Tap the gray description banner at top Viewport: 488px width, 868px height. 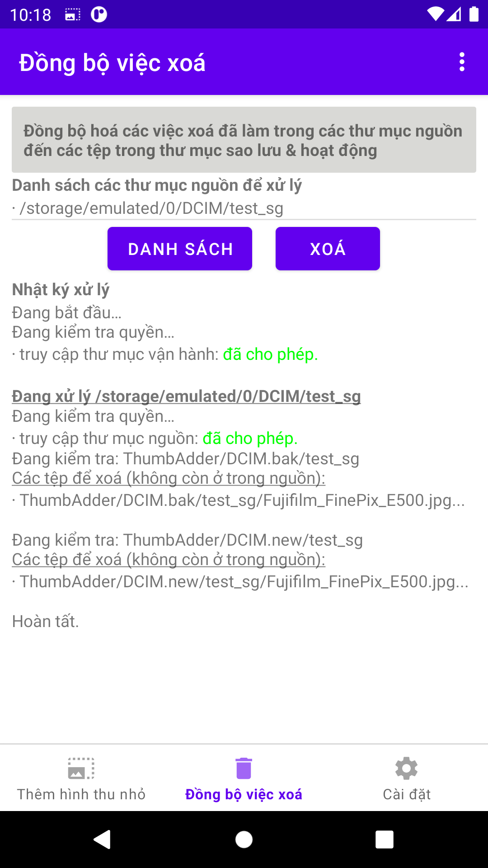[x=244, y=140]
